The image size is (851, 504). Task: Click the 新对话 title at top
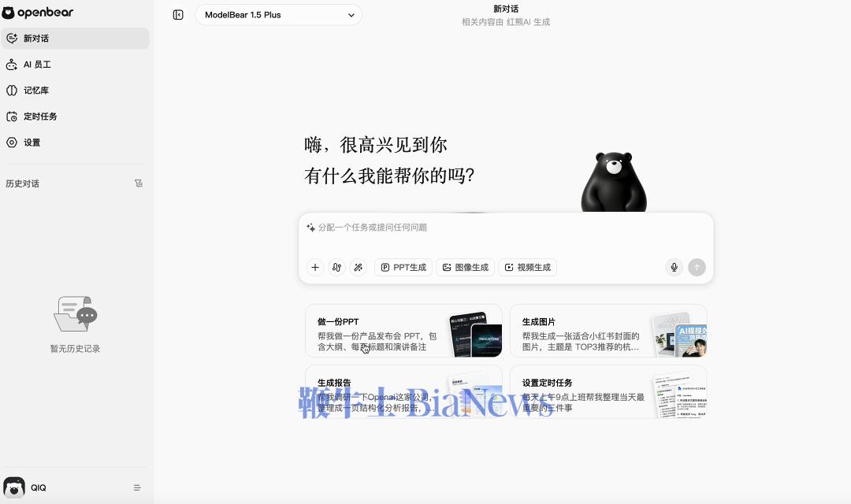pos(506,9)
